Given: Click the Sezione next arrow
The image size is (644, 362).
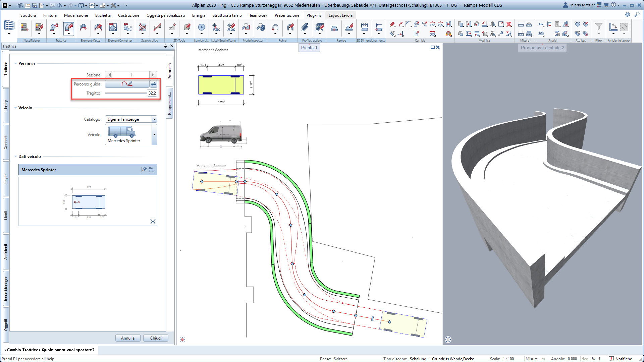Looking at the screenshot, I should (153, 75).
